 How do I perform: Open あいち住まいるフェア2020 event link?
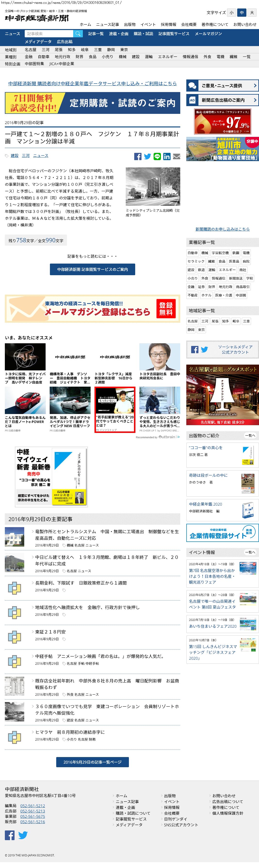213,626
